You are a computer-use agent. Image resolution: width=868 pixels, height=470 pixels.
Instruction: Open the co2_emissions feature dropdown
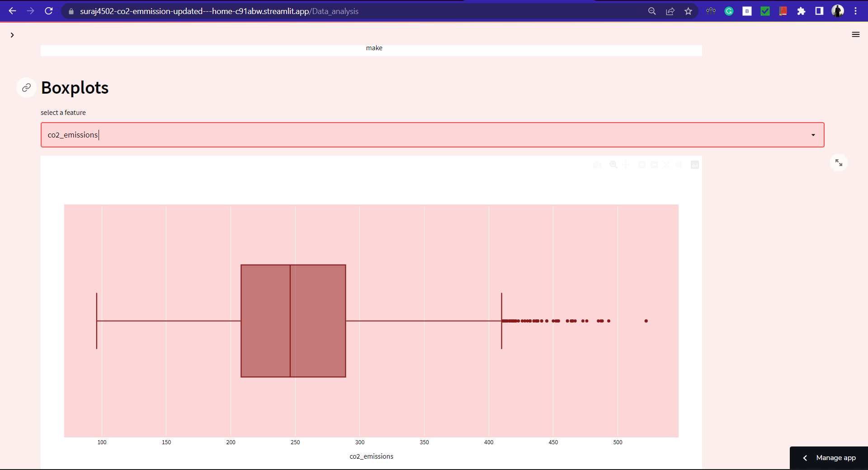point(812,135)
